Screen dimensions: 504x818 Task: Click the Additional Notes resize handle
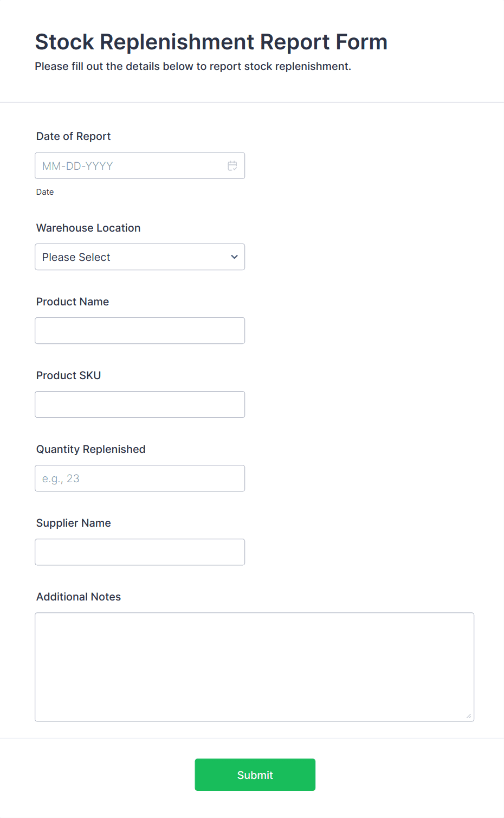coord(469,716)
